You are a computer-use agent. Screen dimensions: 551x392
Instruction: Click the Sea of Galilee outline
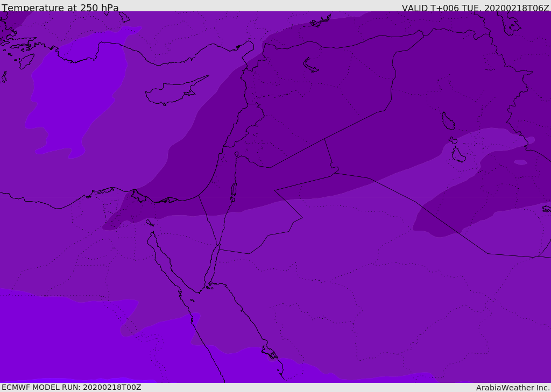[x=236, y=154]
